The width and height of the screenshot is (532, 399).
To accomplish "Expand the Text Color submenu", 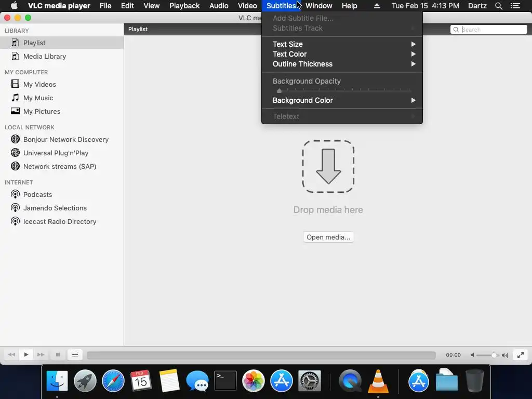I will click(342, 54).
